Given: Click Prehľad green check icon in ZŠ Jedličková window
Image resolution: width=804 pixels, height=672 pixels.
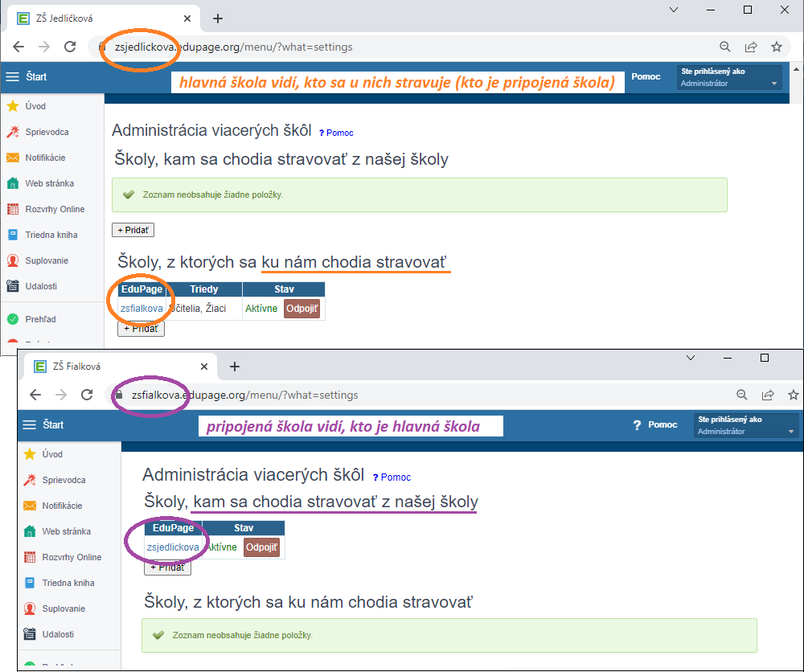Looking at the screenshot, I should pyautogui.click(x=13, y=319).
